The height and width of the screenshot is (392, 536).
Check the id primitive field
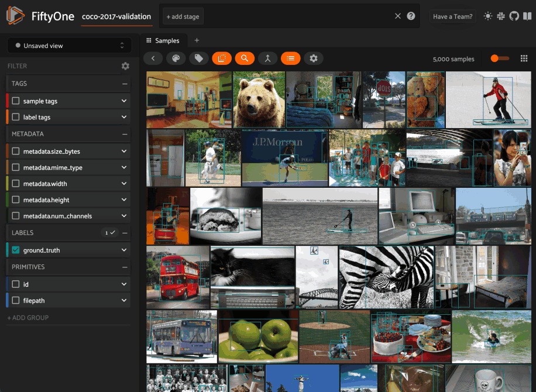point(16,284)
